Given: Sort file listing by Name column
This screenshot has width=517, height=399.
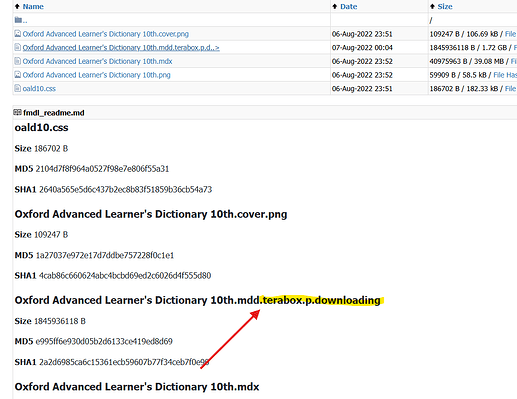Looking at the screenshot, I should (33, 6).
